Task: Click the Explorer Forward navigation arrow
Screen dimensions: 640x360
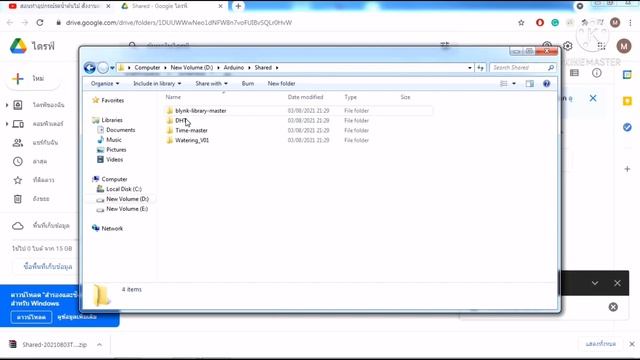Action: (x=103, y=68)
